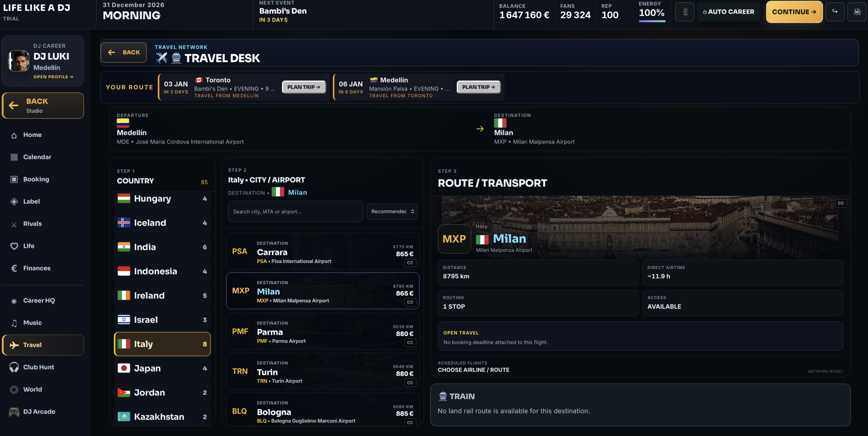Select Japan in the country list
The image size is (868, 436).
(x=162, y=368)
